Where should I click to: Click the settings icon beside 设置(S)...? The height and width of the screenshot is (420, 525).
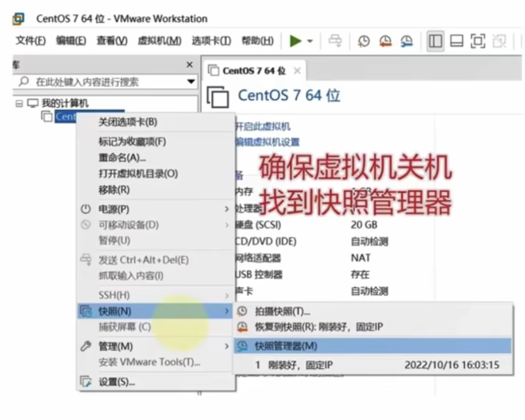pos(86,382)
